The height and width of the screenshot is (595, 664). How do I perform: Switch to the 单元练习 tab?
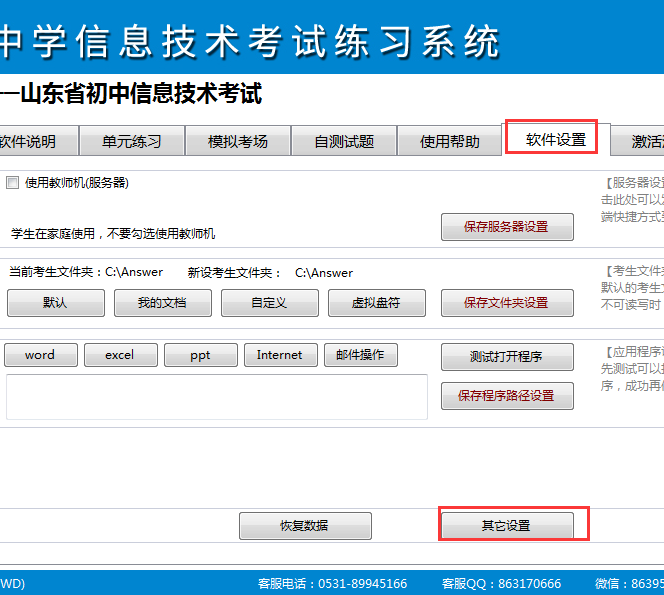coord(131,141)
